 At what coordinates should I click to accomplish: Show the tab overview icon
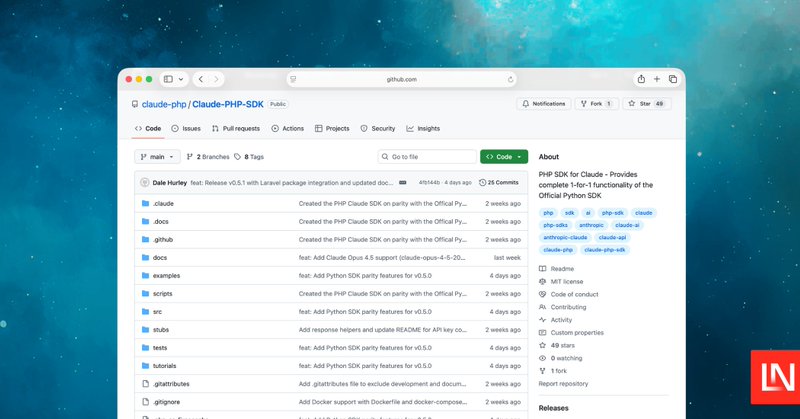[673, 79]
